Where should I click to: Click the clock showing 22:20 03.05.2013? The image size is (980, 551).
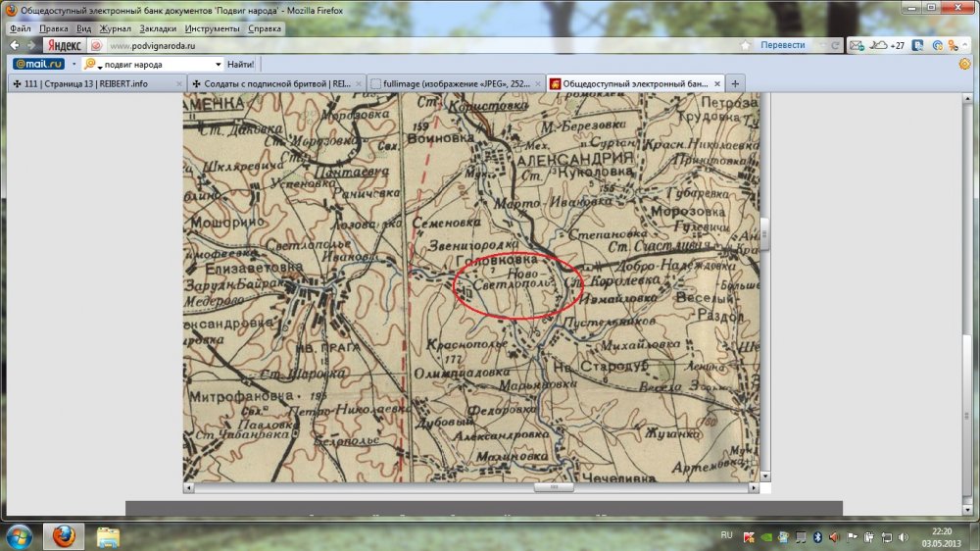click(941, 537)
